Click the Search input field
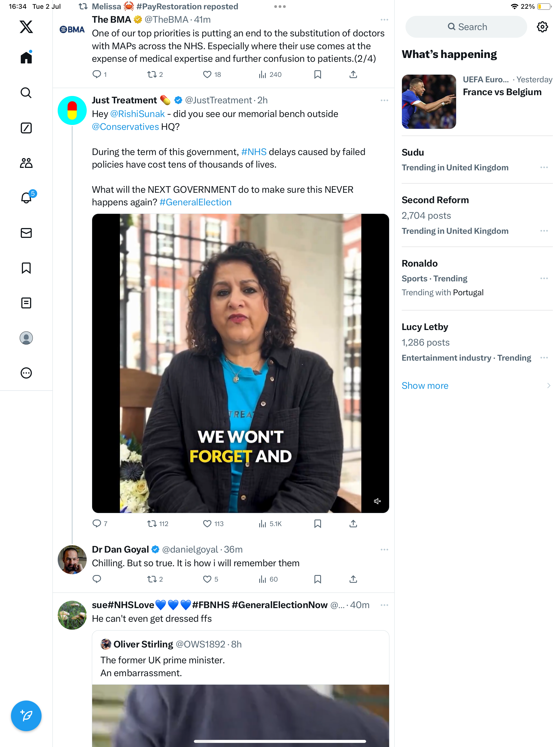Screen dimensions: 560x747 click(466, 27)
